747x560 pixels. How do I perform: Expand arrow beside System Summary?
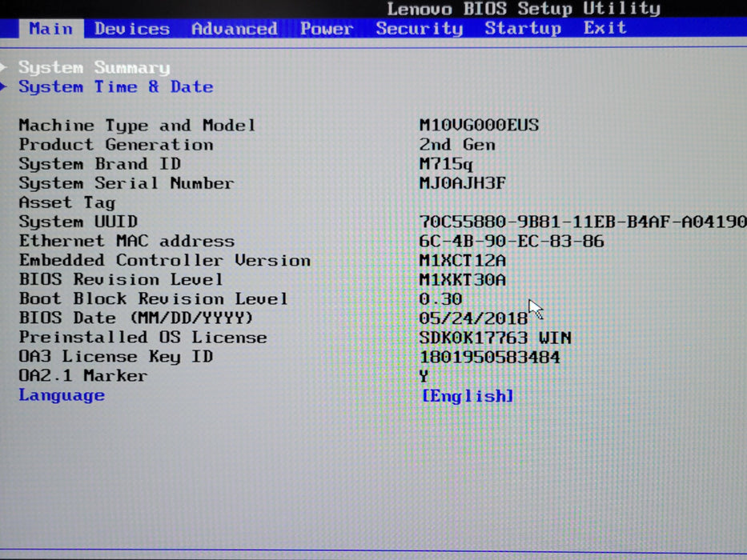[3, 67]
